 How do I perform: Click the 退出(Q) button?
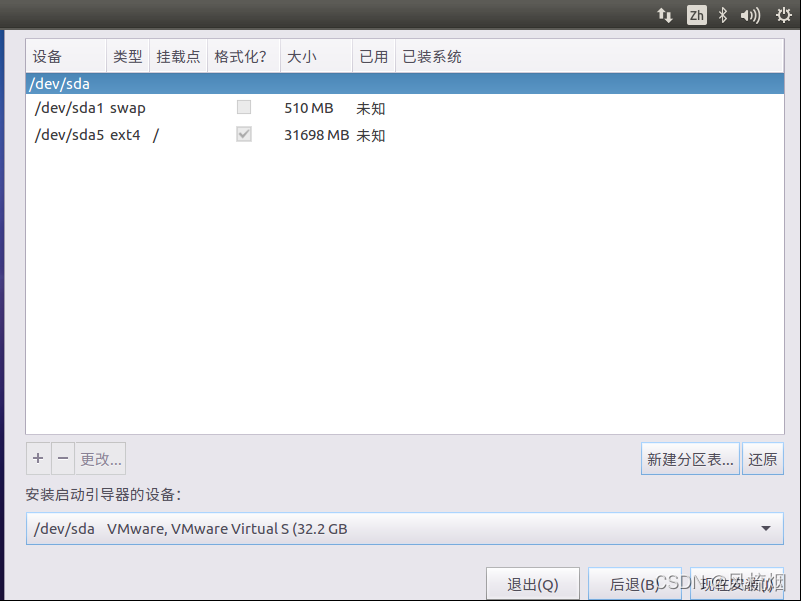pyautogui.click(x=533, y=584)
